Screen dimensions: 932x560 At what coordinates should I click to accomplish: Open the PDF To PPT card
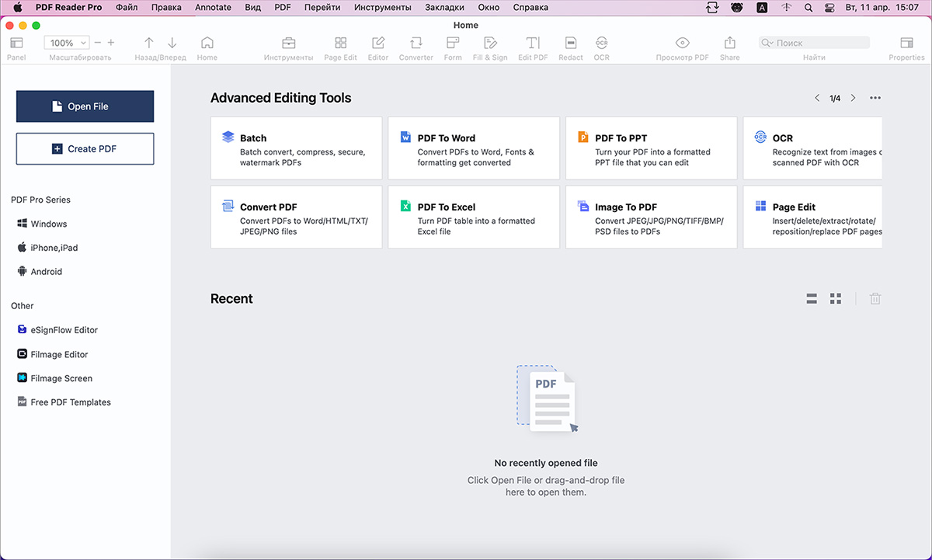coord(651,148)
